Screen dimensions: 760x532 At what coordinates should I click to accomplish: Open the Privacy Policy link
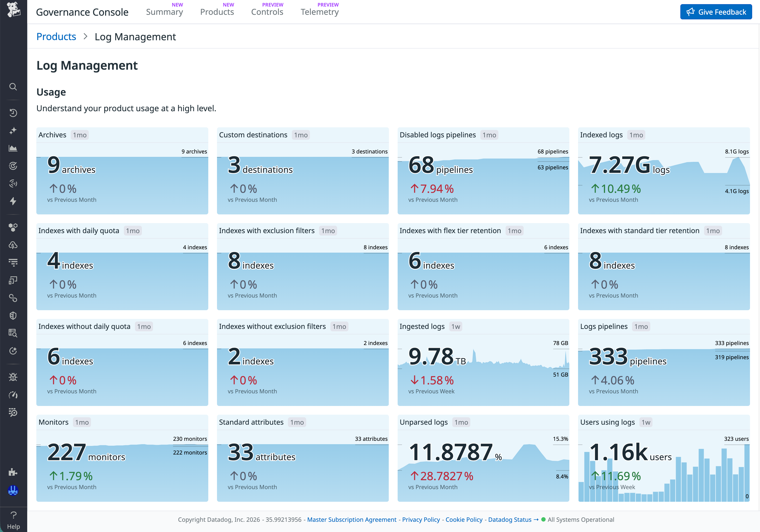tap(421, 519)
